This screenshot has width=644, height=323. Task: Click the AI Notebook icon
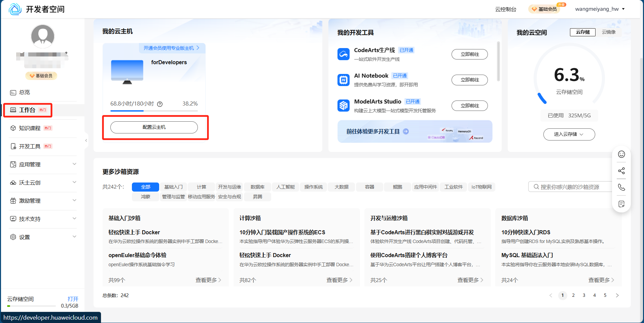point(344,80)
